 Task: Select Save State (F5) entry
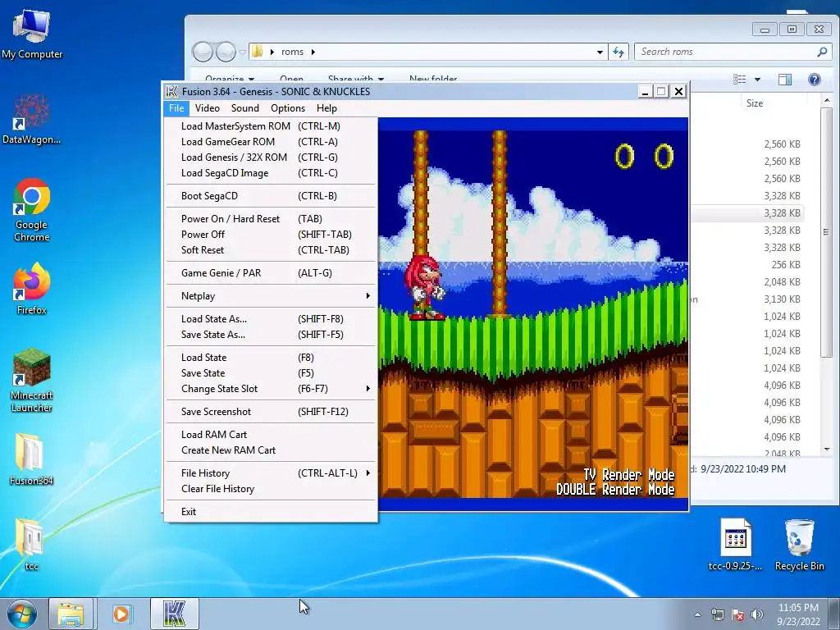tap(271, 373)
